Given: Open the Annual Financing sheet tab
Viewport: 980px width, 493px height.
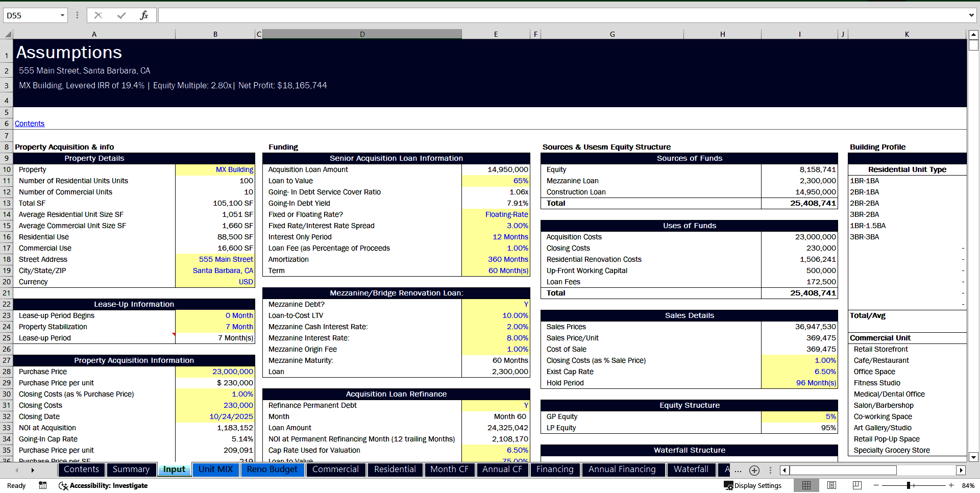Looking at the screenshot, I should coord(622,470).
